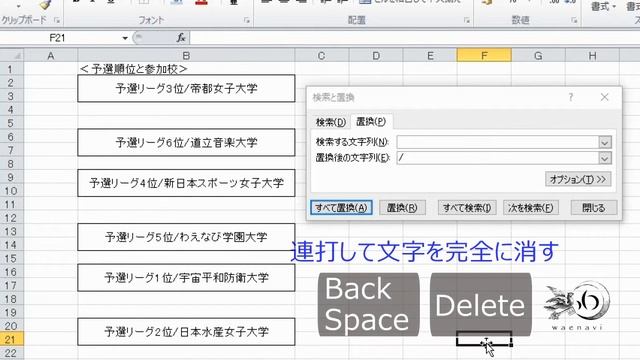640x360 pixels.
Task: Open the Name Box dropdown arrow
Action: point(125,38)
